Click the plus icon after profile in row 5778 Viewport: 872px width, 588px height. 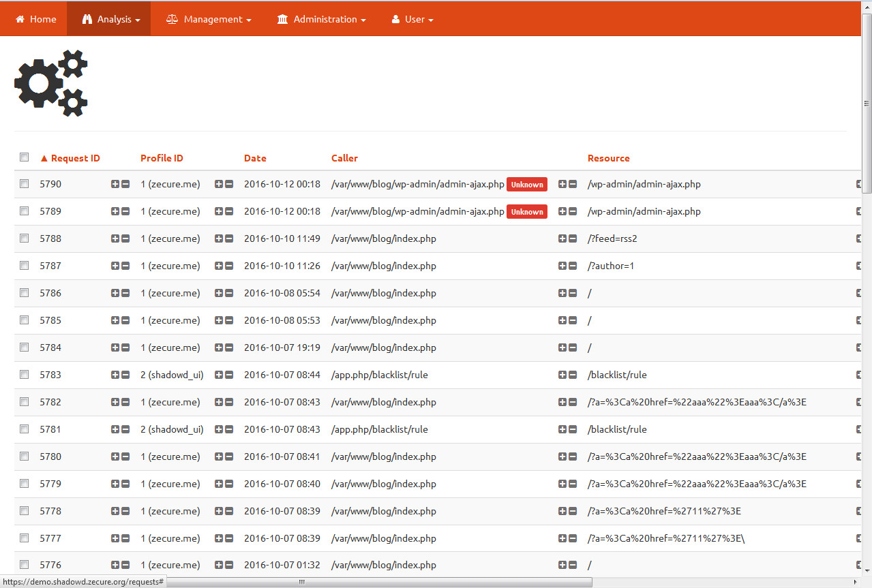point(219,511)
